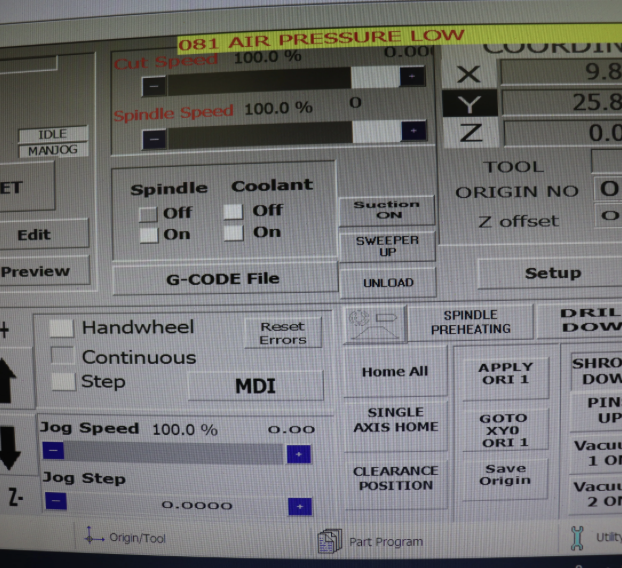Click the Jog Step plus button
This screenshot has height=568, width=622.
299,506
